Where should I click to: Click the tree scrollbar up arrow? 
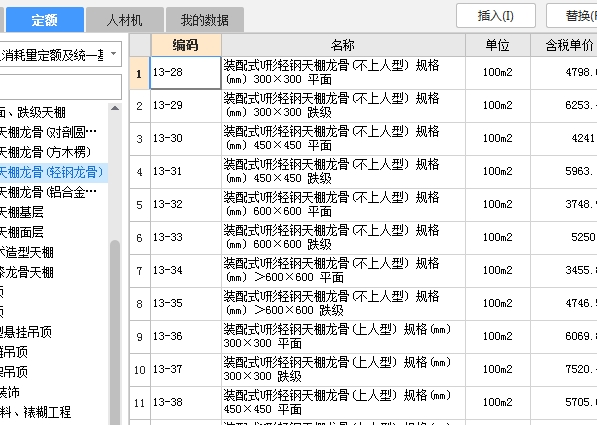[115, 109]
